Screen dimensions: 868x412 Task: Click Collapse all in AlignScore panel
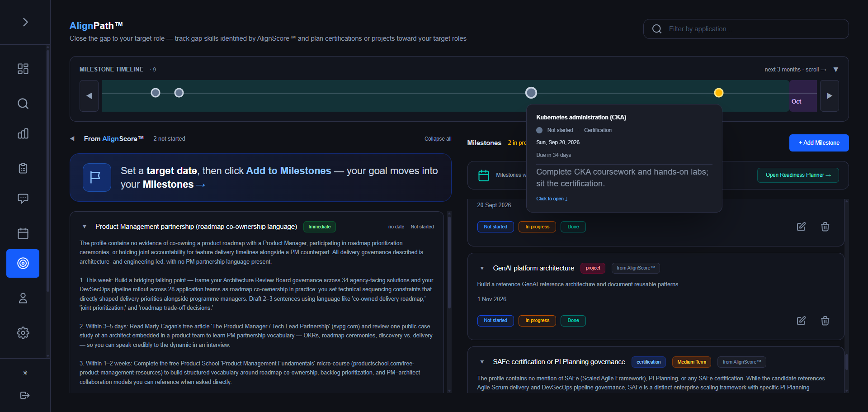point(438,139)
